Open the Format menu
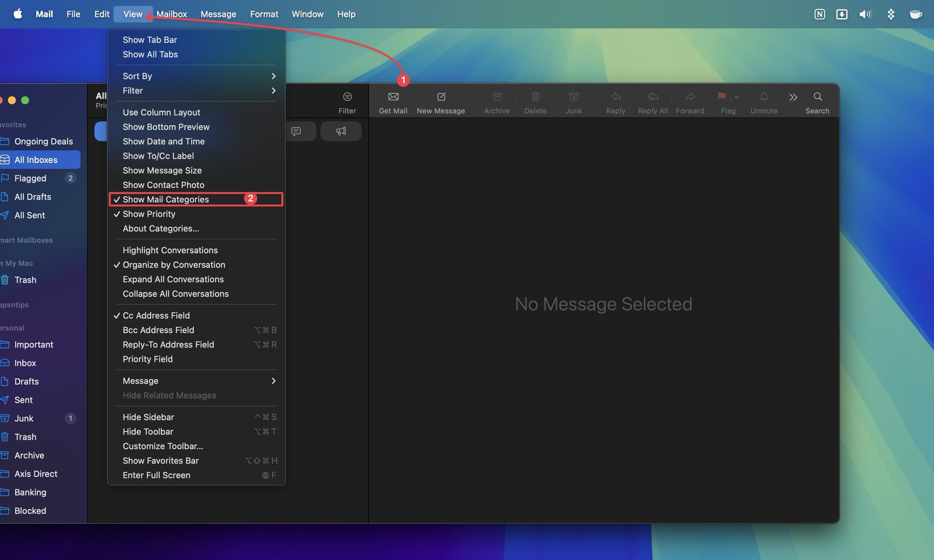Viewport: 934px width, 560px height. [x=264, y=14]
